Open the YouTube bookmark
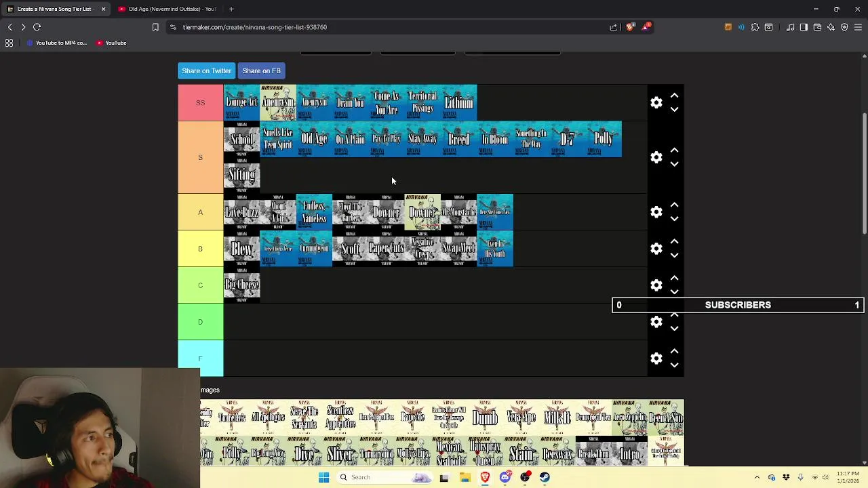868x488 pixels. 111,43
